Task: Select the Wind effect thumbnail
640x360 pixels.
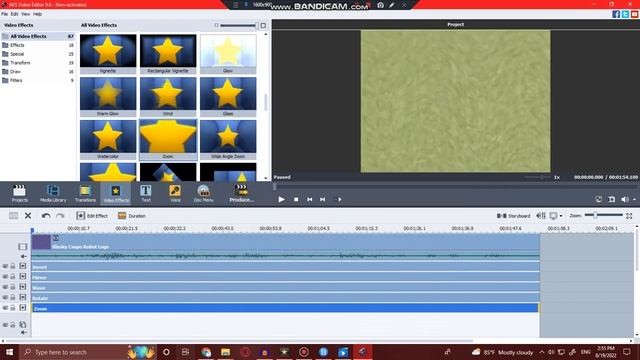Action: click(168, 97)
